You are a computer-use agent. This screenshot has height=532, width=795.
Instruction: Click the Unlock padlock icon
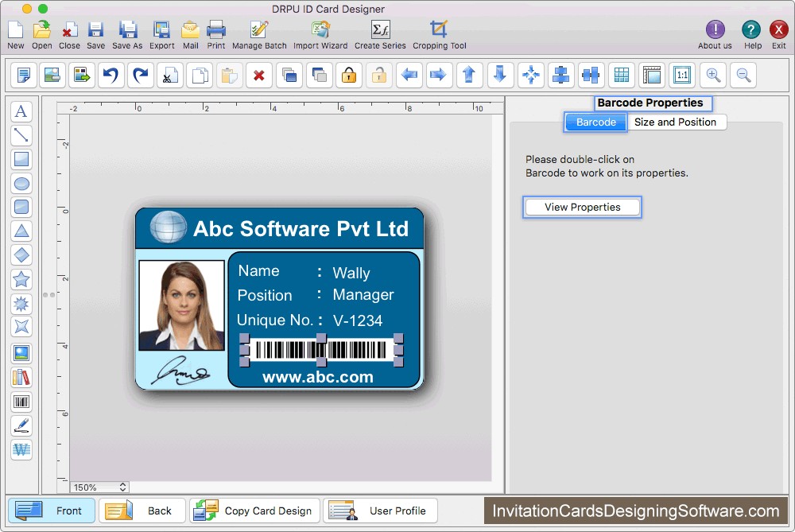coord(379,76)
